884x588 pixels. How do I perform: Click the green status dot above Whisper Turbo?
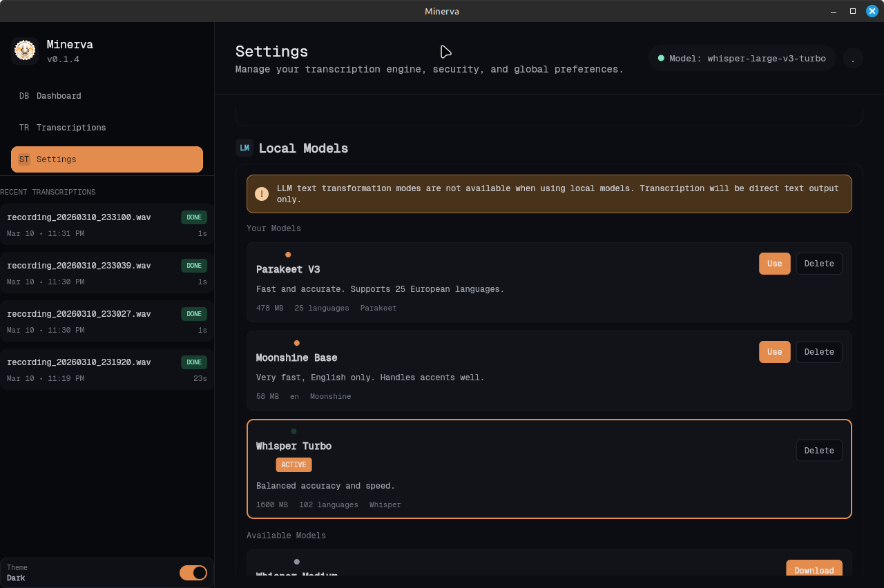click(x=294, y=431)
